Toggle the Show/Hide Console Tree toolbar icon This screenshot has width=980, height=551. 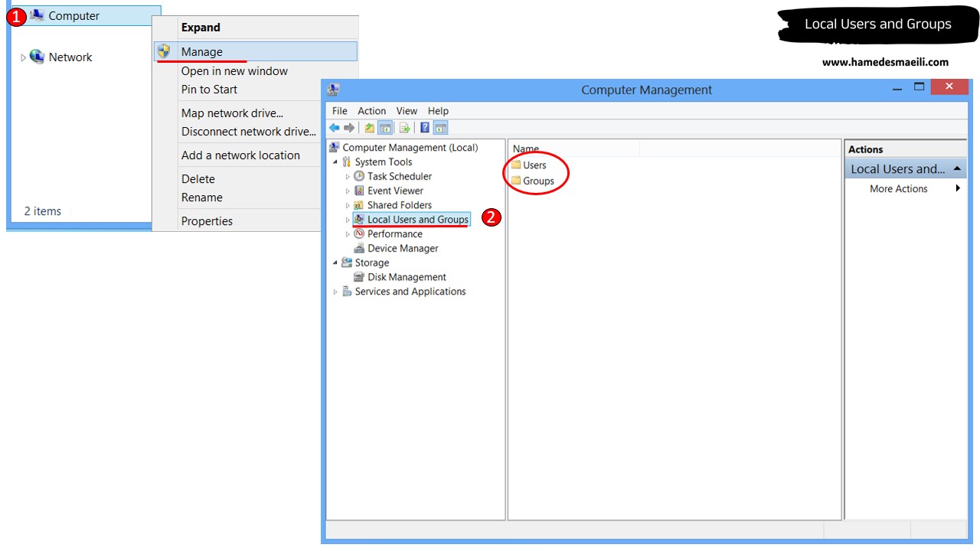(385, 128)
